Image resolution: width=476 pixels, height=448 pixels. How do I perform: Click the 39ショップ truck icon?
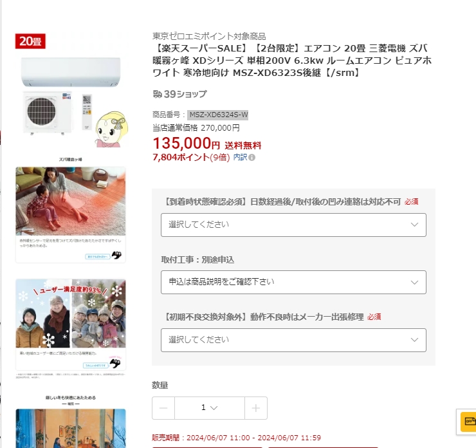tap(157, 94)
